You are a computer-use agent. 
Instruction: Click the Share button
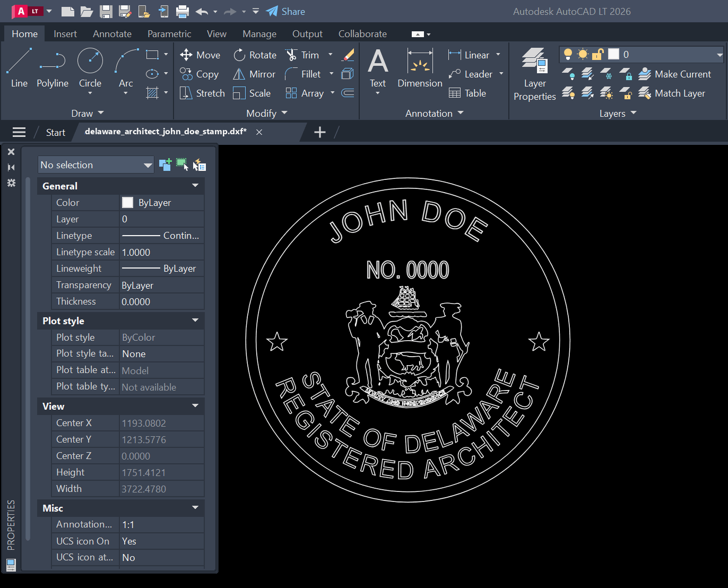pyautogui.click(x=285, y=11)
